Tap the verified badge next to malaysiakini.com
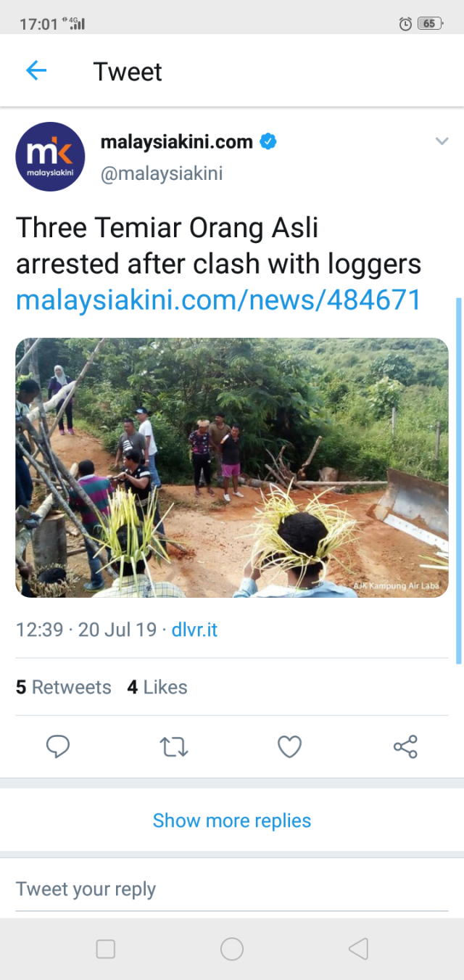The image size is (464, 980). pos(268,141)
